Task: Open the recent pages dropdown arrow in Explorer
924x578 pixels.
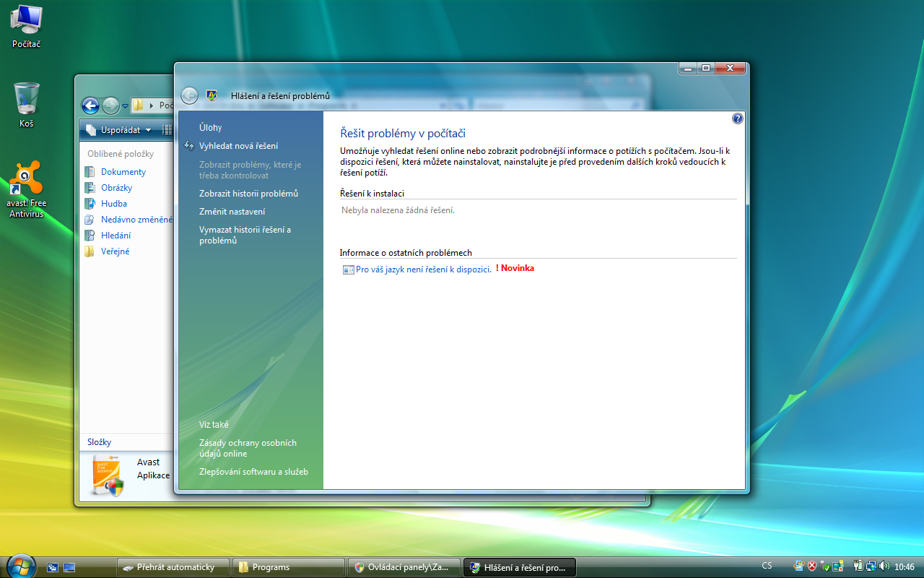Action: [125, 106]
